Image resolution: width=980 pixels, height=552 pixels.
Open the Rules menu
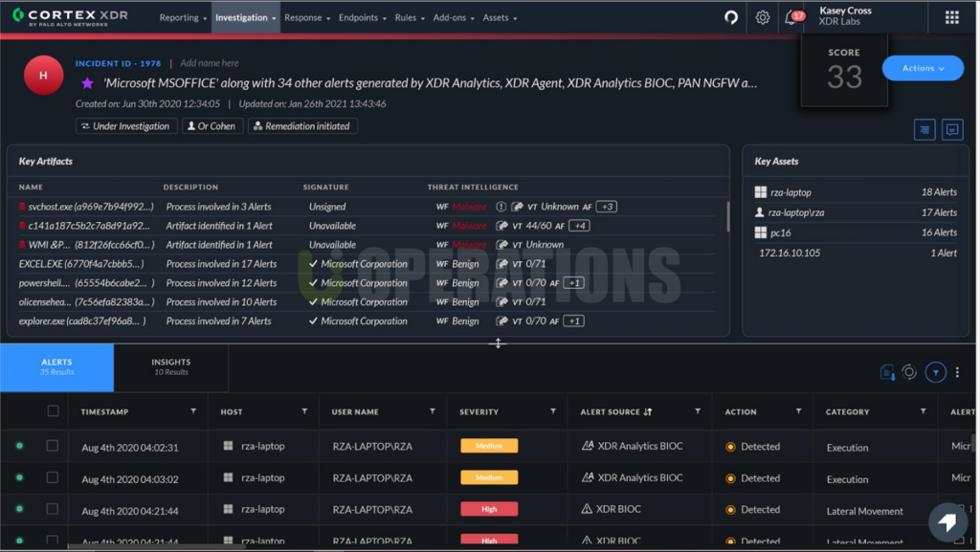coord(410,17)
